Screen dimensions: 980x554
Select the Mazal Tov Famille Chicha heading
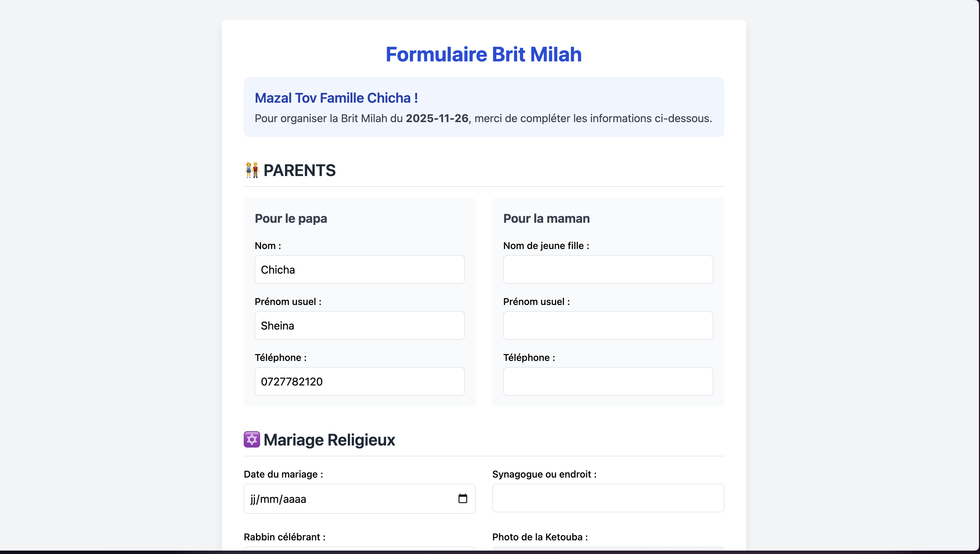click(x=336, y=98)
